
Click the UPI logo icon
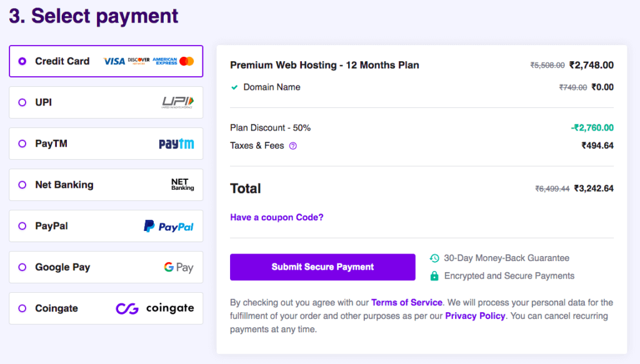(x=177, y=102)
